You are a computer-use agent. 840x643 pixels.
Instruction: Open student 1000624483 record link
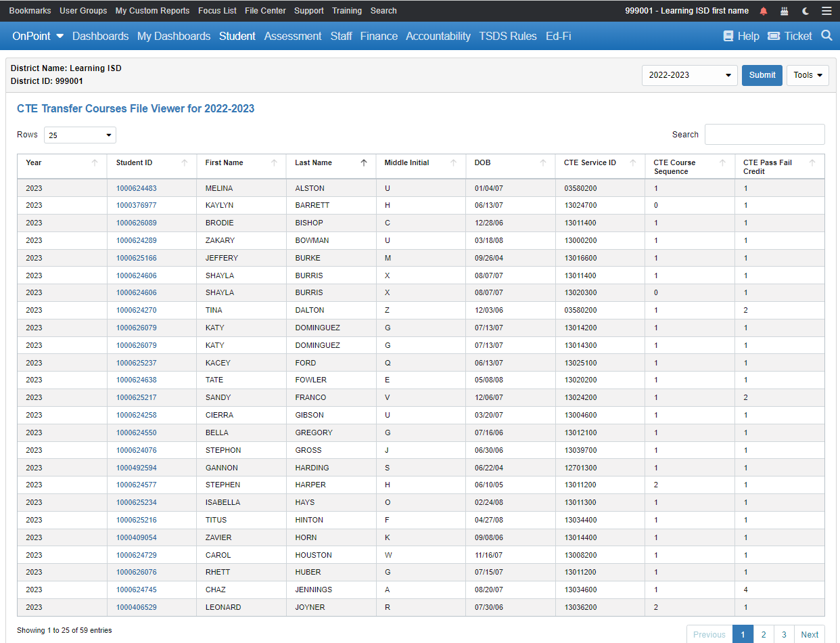pyautogui.click(x=135, y=187)
